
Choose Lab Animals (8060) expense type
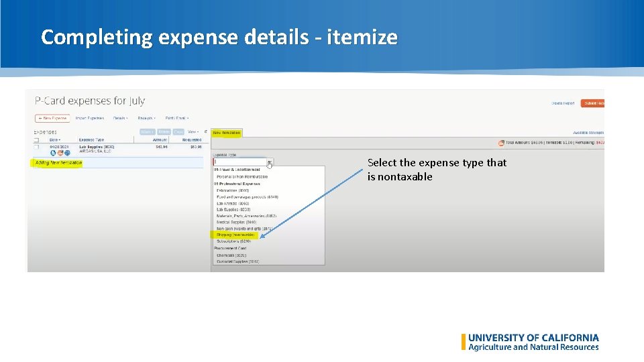click(x=233, y=204)
